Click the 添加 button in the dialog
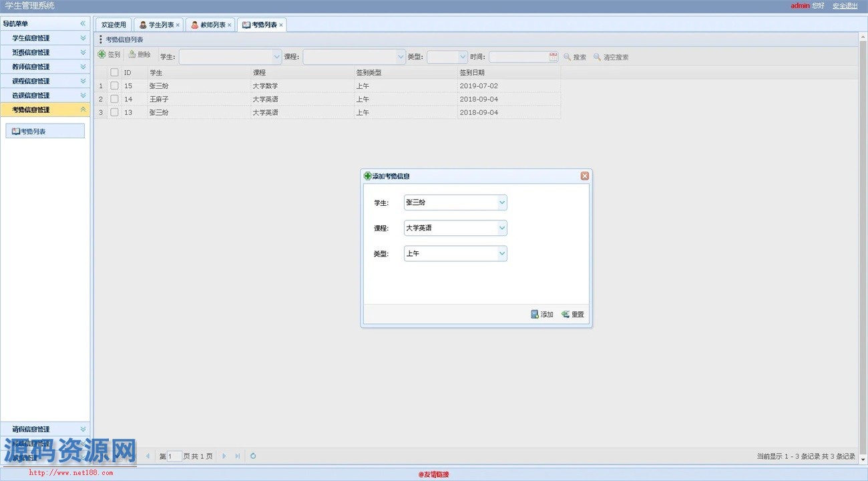The image size is (868, 481). point(542,315)
